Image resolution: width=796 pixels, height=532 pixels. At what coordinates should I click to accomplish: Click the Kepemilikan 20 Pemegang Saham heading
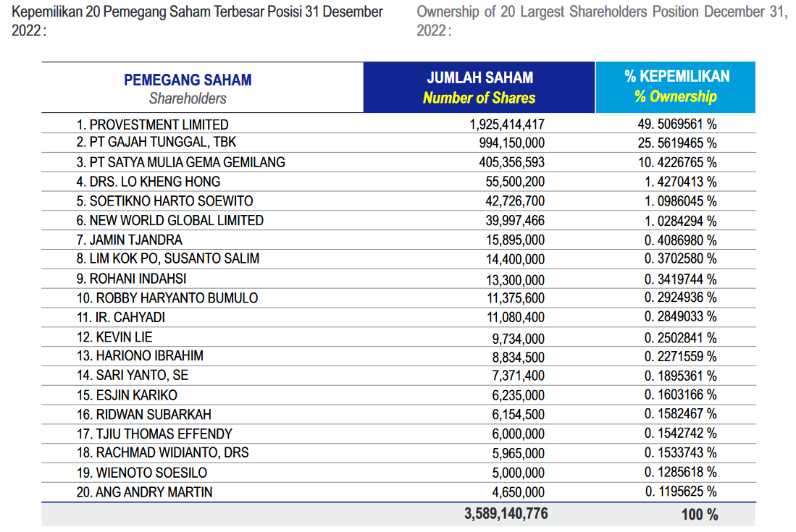coord(194,19)
